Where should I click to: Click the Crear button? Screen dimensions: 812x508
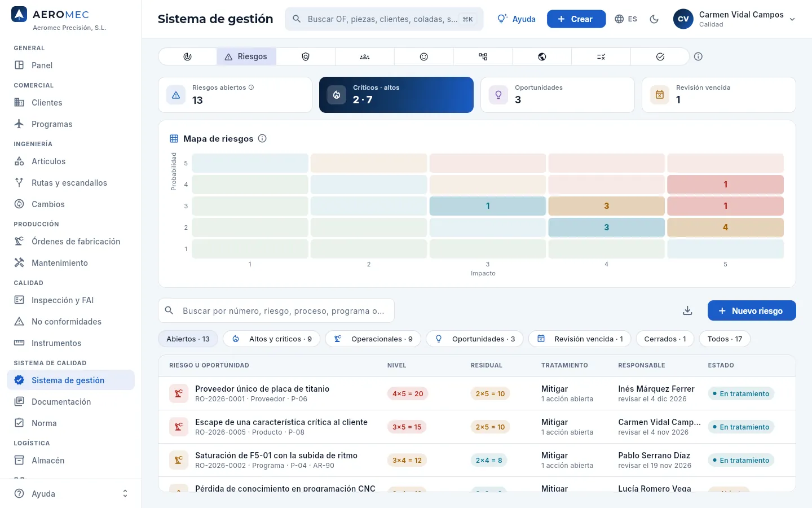tap(576, 19)
